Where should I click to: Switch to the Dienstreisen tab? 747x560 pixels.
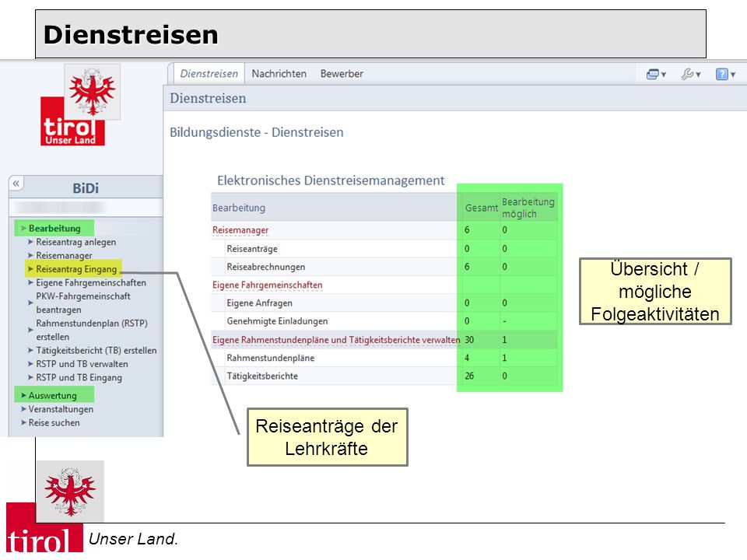209,74
